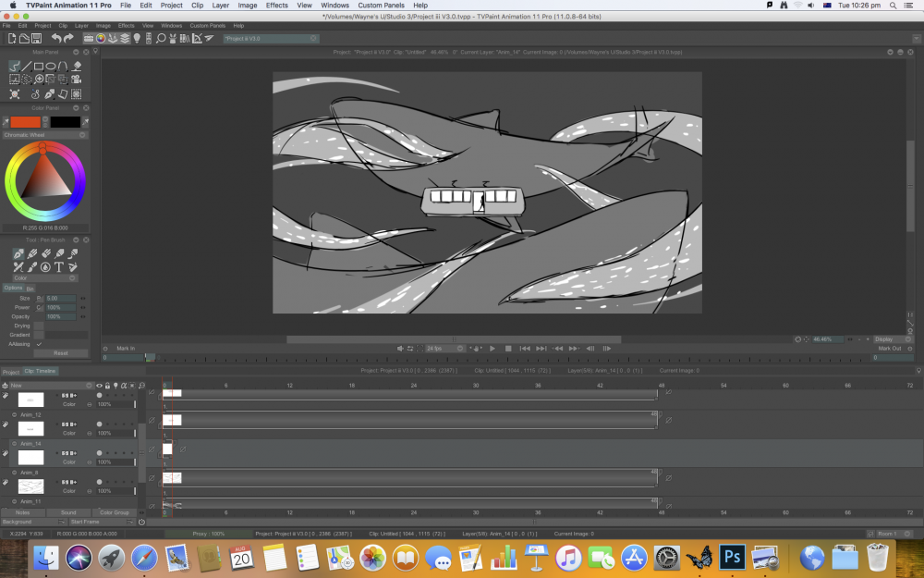Click the Undo arrow in toolbar
The height and width of the screenshot is (578, 924).
(56, 39)
